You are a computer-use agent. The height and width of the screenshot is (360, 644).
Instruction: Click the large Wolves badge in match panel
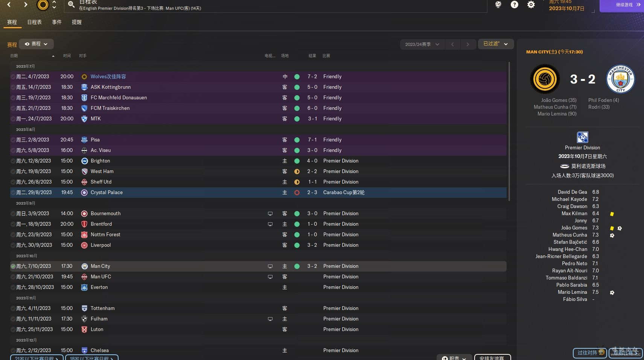tap(545, 79)
